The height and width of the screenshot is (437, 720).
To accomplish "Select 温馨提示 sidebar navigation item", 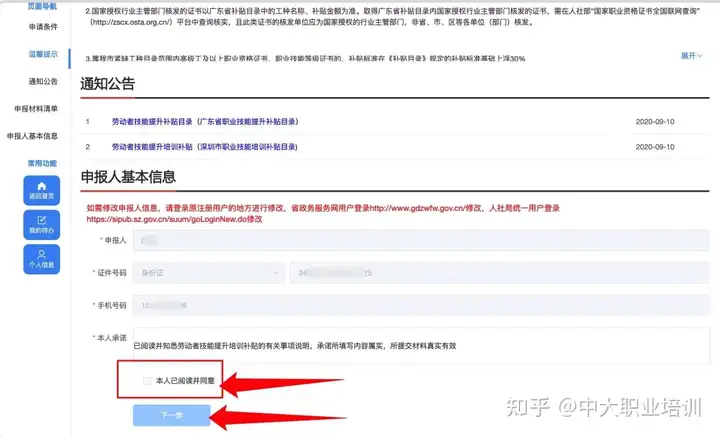I will pyautogui.click(x=43, y=54).
